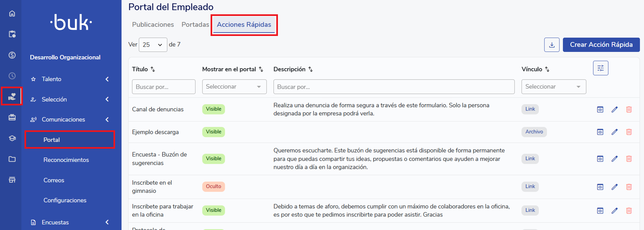This screenshot has height=230, width=644.
Task: Switch to the Publicaciones tab
Action: (x=153, y=25)
